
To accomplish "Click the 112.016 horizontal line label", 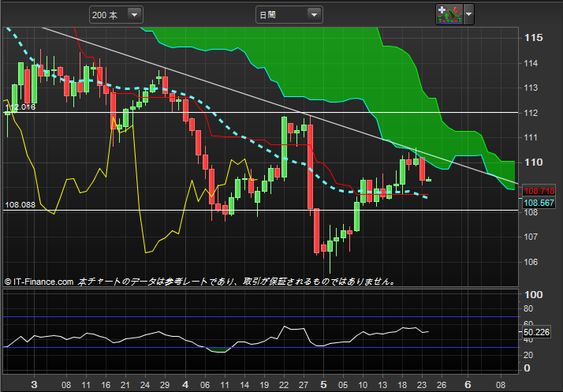I will 21,107.
